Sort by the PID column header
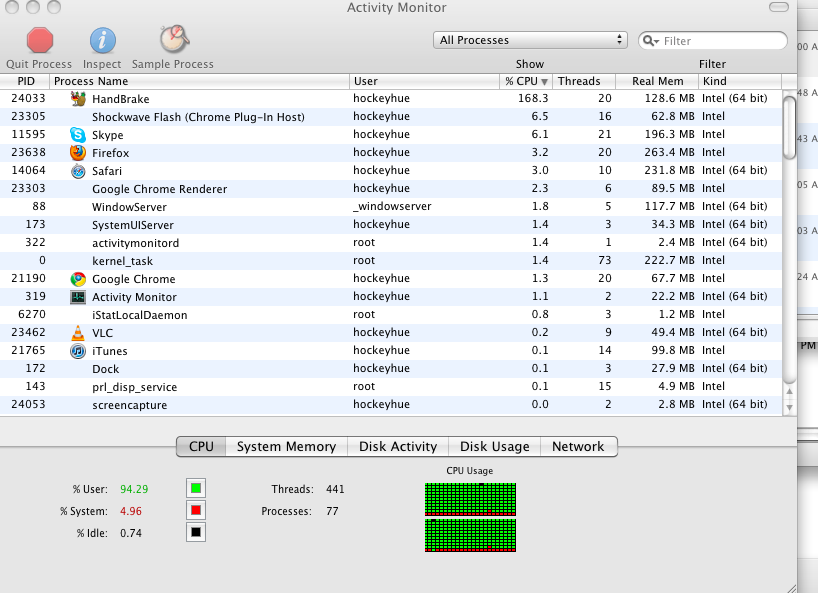The height and width of the screenshot is (593, 818). click(x=25, y=81)
